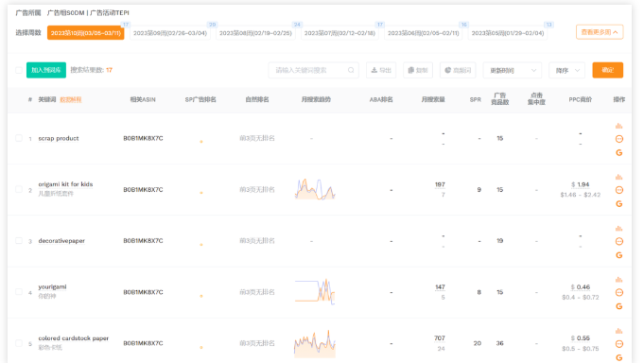Image resolution: width=644 pixels, height=363 pixels.
Task: Switch to week tab 2023第08周(02/19-02/25)
Action: 255,33
